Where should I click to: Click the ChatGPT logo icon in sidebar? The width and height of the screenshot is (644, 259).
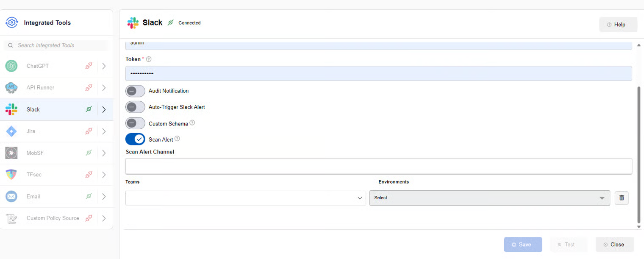(11, 66)
